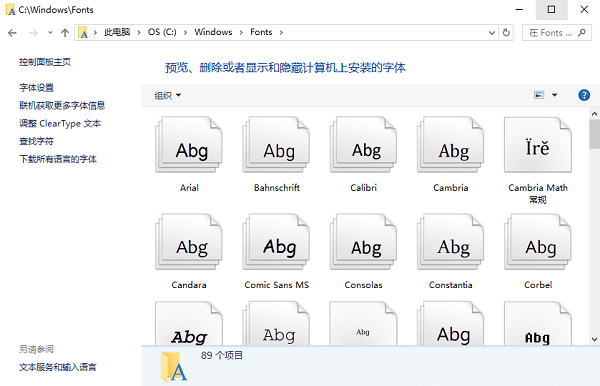
Task: Click the search magnifier icon
Action: click(582, 33)
